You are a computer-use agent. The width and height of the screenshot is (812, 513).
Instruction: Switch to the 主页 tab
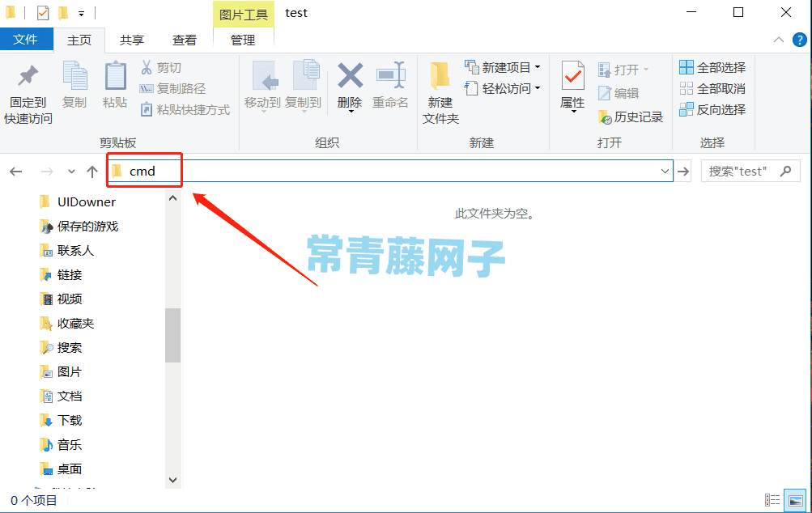tap(79, 40)
